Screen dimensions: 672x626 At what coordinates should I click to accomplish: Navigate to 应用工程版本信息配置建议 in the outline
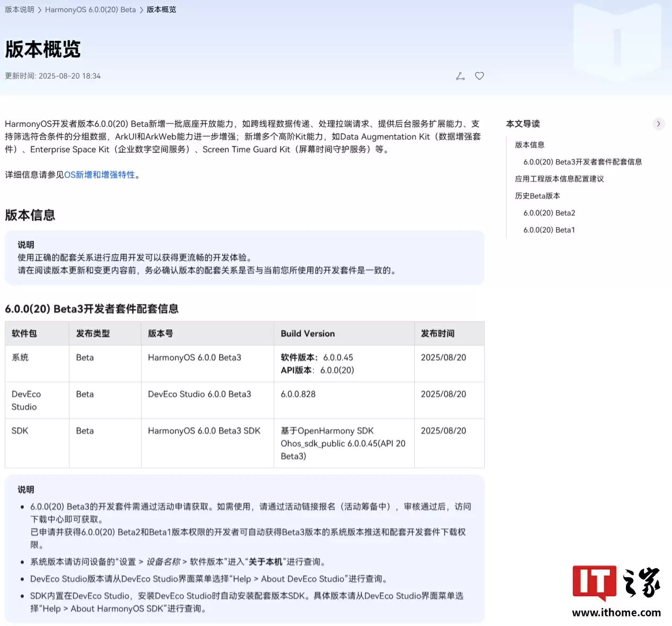pyautogui.click(x=559, y=179)
